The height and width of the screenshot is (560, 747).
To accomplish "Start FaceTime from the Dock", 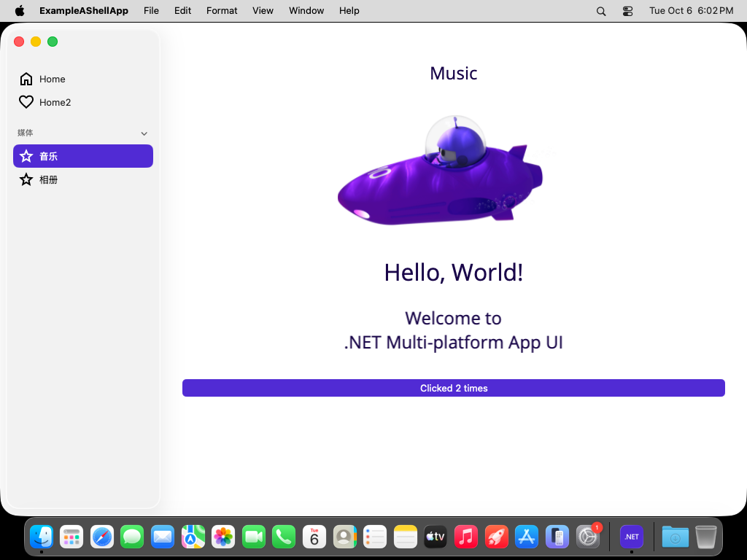I will pos(254,537).
